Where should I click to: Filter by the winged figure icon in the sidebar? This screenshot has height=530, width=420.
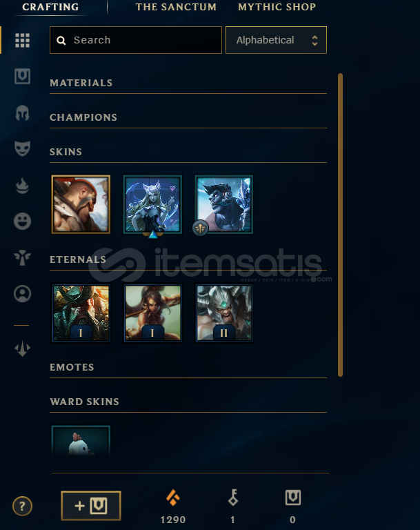click(22, 258)
